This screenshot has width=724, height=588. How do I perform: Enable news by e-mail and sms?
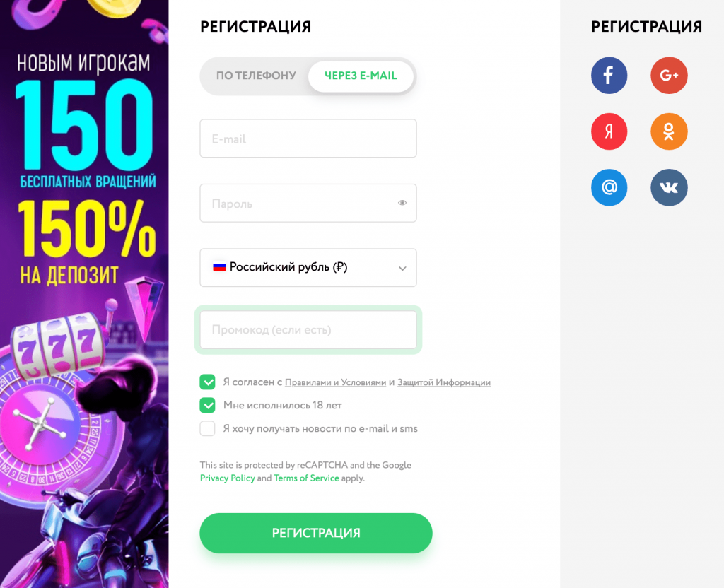click(207, 428)
